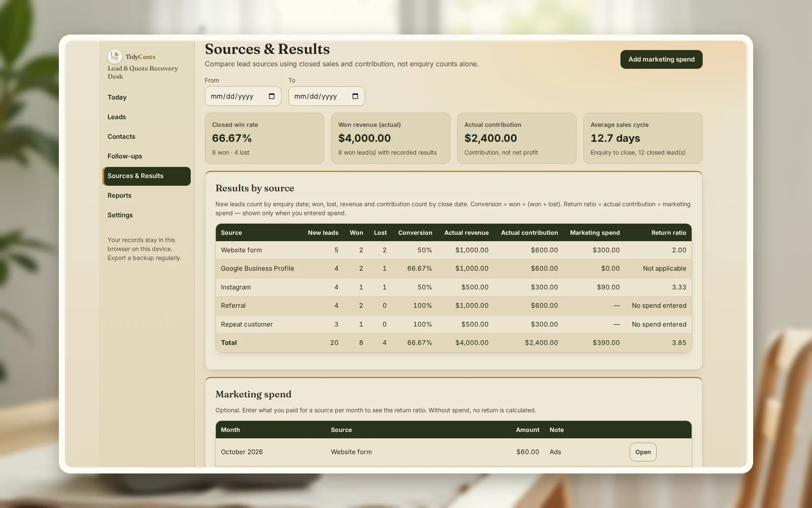
Task: Select Repeat customer row
Action: point(453,325)
